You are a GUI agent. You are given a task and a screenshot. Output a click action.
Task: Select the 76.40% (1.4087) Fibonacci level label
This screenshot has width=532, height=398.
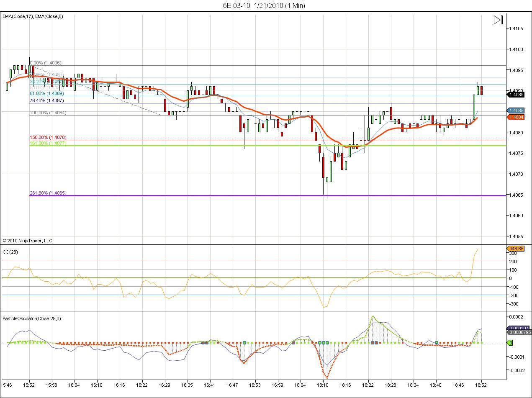coord(46,100)
